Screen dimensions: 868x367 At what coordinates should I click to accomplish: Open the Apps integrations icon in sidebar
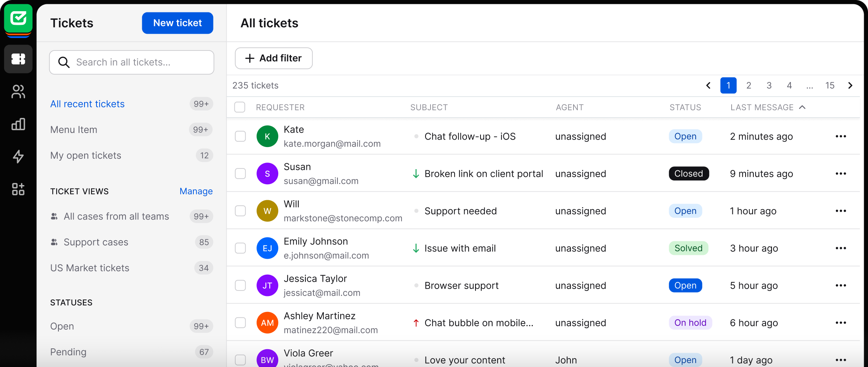[18, 189]
